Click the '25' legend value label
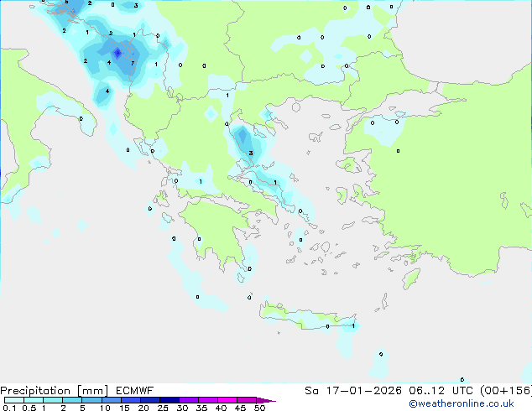 [x=163, y=408]
